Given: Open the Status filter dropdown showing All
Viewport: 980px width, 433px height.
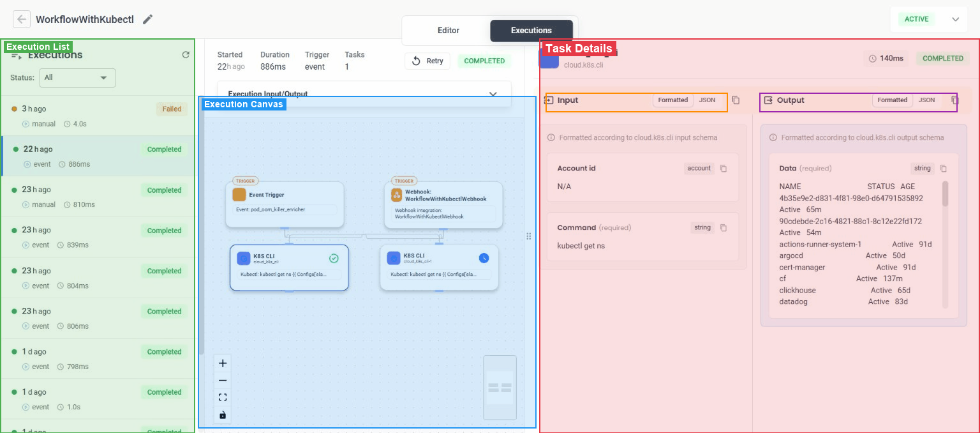Looking at the screenshot, I should [77, 78].
